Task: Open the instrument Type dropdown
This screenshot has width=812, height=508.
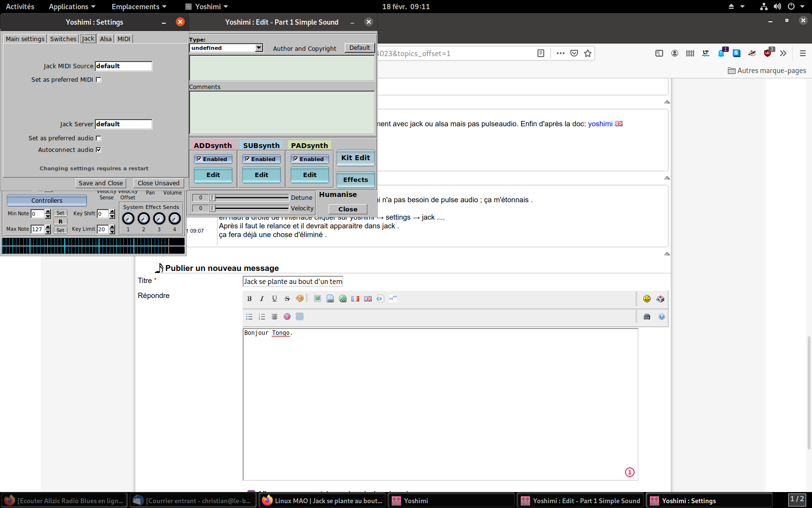Action: click(259, 48)
